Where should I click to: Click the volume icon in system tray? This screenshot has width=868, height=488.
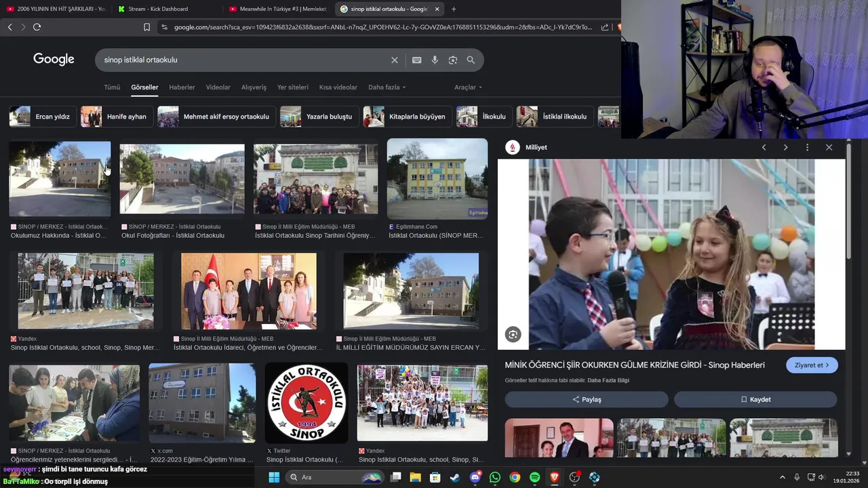(x=821, y=477)
